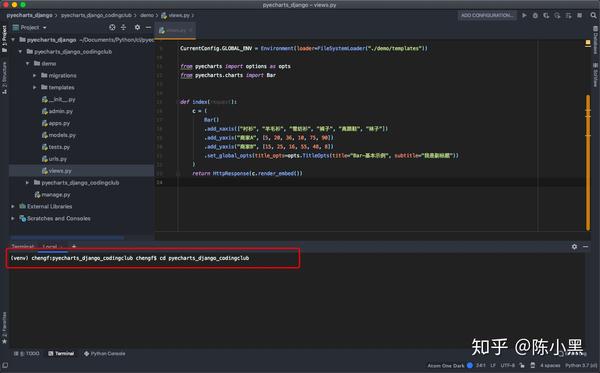This screenshot has width=600, height=373.
Task: Click the return HttpResponse code line
Action: [x=247, y=173]
